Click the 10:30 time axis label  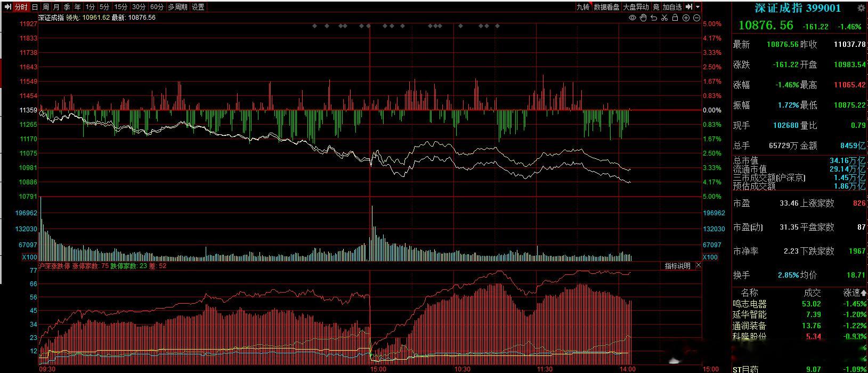pos(462,369)
